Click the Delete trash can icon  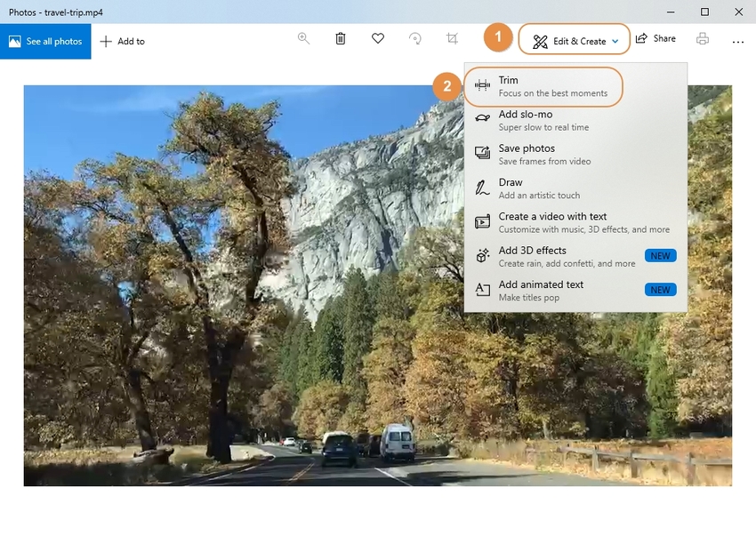click(341, 39)
